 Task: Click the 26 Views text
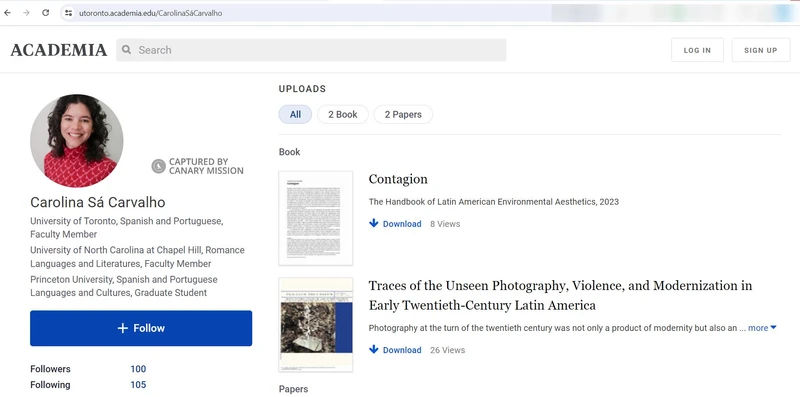pos(447,350)
